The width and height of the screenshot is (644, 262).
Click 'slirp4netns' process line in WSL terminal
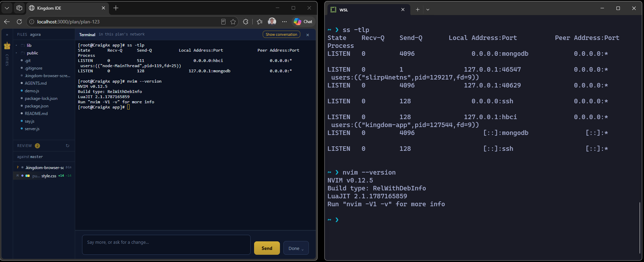(405, 77)
